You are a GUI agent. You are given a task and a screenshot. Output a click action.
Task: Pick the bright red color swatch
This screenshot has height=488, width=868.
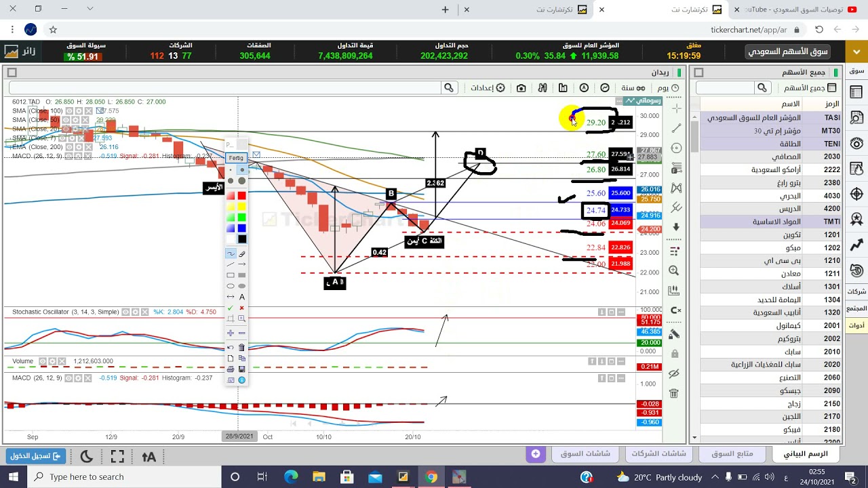click(241, 196)
